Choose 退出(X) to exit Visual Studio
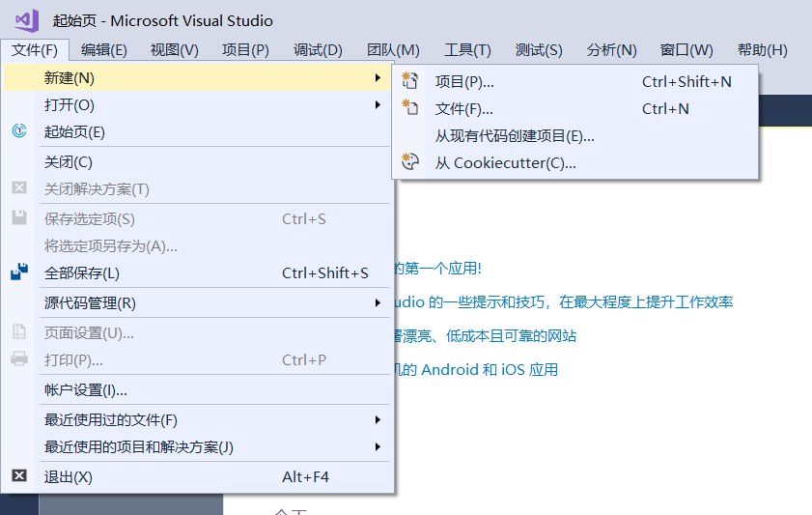Image resolution: width=812 pixels, height=515 pixels. (x=197, y=477)
